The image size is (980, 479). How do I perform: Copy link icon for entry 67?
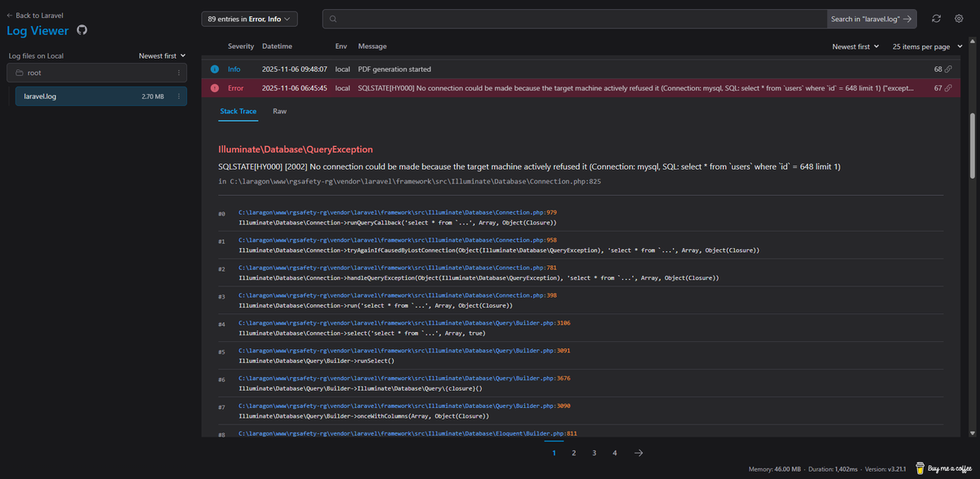[x=949, y=87]
